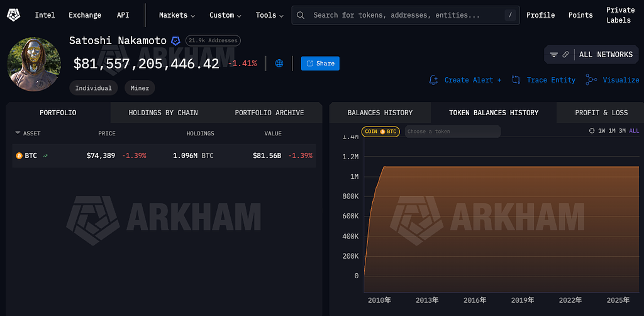This screenshot has height=316, width=644.
Task: Click the Create Alert bell icon
Action: 433,80
